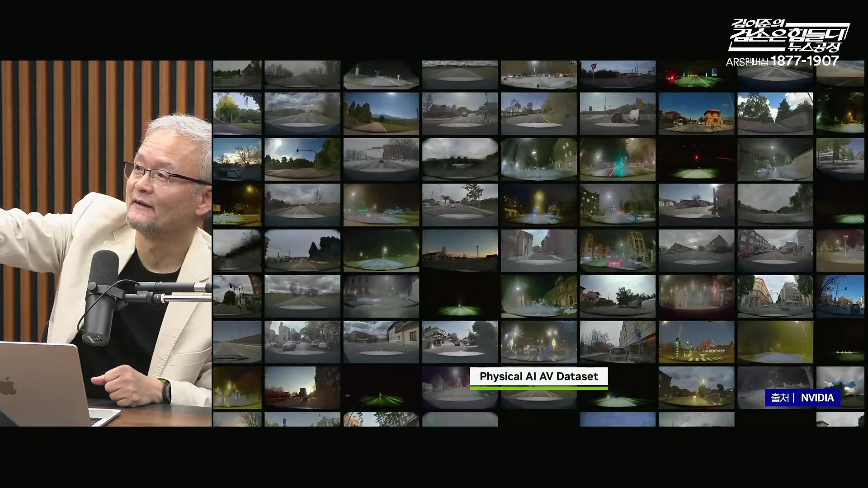Select the night crosswalk thumbnail with green traffic light
868x488 pixels.
[696, 342]
